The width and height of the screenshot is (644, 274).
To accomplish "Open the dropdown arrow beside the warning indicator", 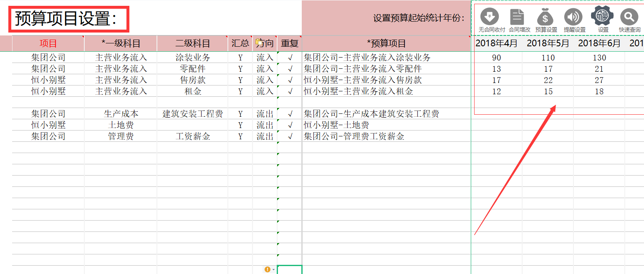I will [274, 269].
